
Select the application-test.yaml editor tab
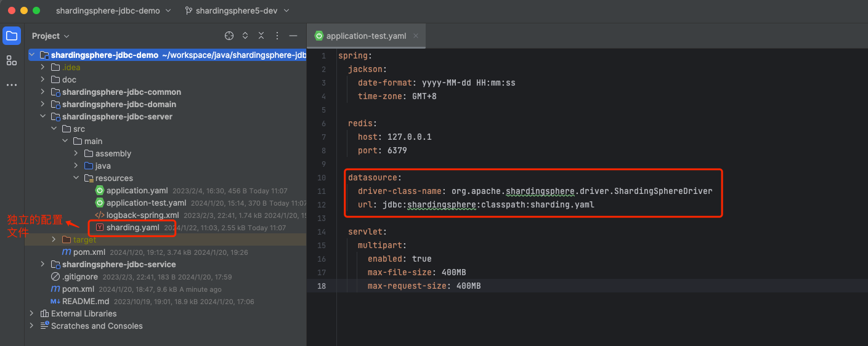(x=365, y=36)
